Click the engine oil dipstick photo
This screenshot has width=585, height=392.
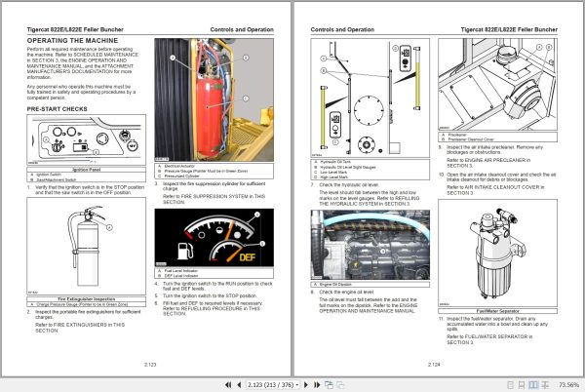pyautogui.click(x=370, y=245)
